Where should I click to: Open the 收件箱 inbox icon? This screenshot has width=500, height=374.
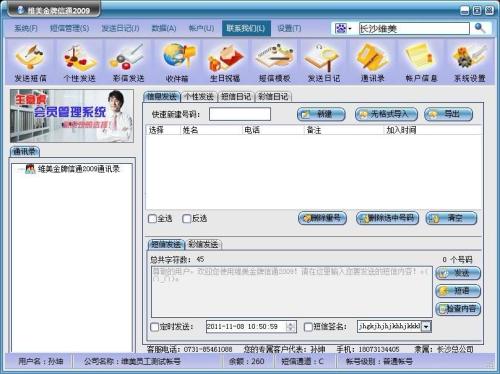[177, 62]
